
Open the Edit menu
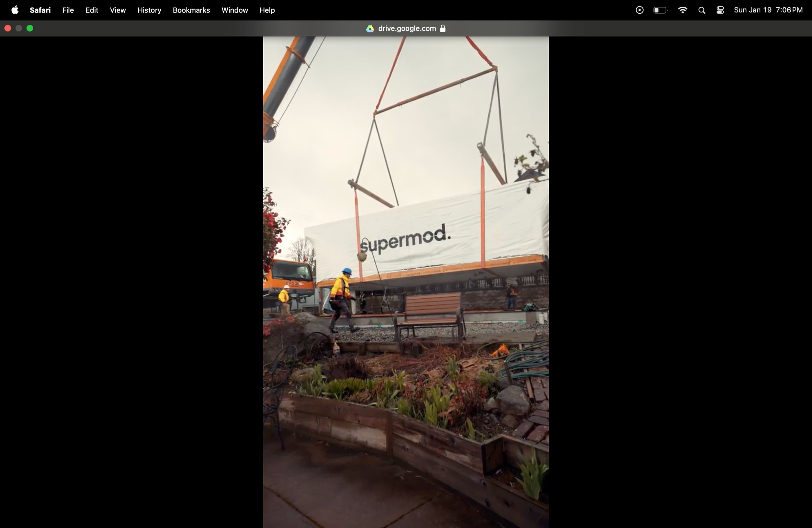coord(92,10)
